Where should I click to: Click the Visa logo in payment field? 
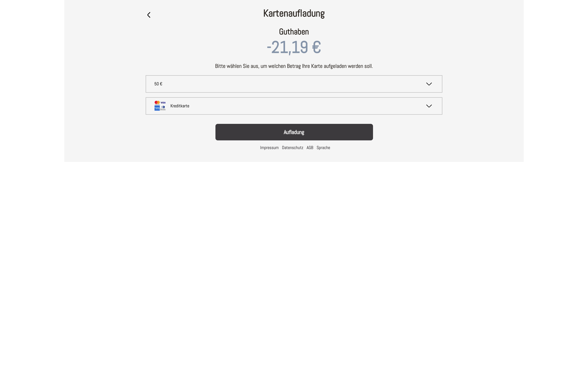click(x=163, y=103)
